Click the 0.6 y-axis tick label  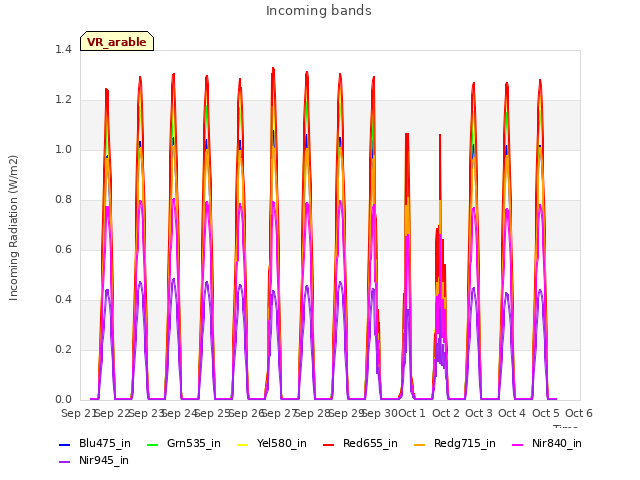tap(63, 249)
